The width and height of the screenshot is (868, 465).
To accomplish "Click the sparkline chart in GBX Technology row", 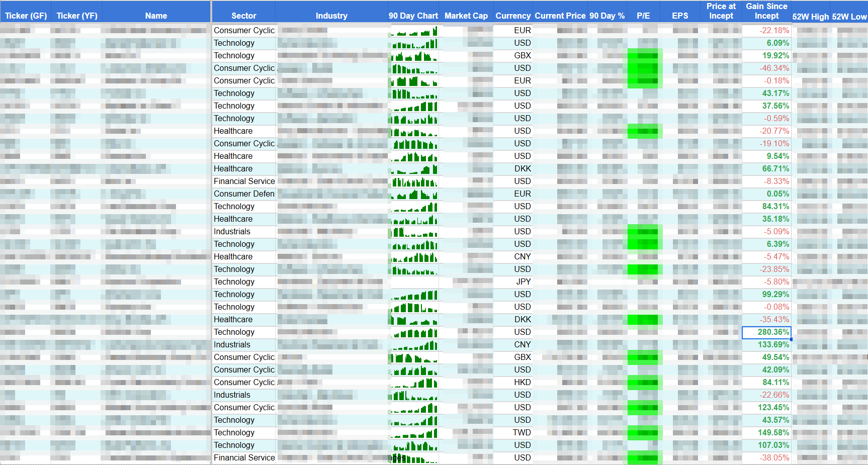I will pyautogui.click(x=414, y=56).
